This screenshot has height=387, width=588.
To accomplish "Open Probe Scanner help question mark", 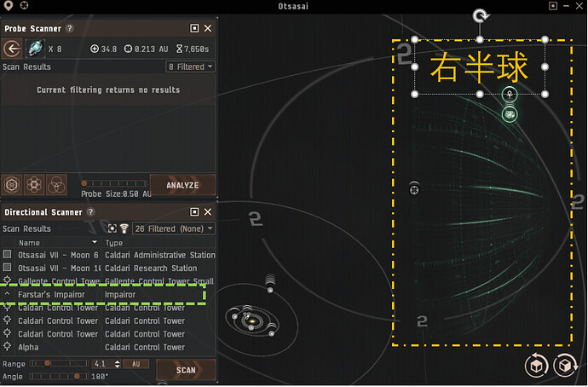I will pos(69,28).
